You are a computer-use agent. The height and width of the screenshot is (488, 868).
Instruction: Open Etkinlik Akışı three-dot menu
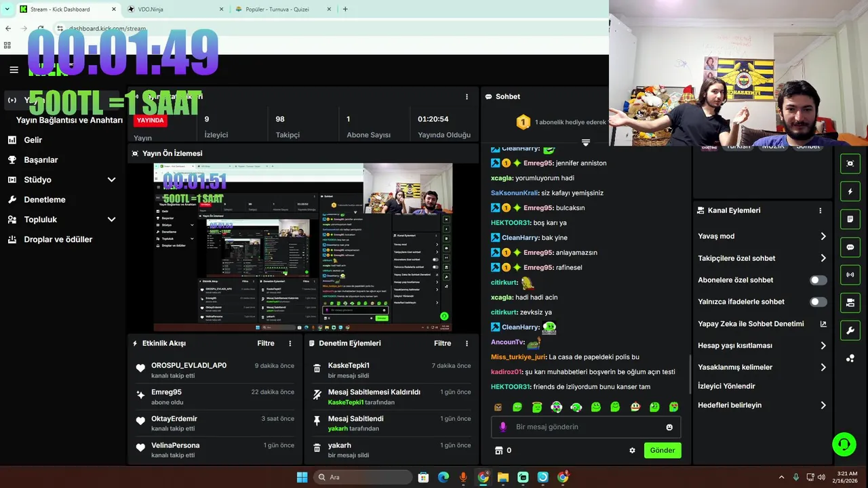[290, 344]
